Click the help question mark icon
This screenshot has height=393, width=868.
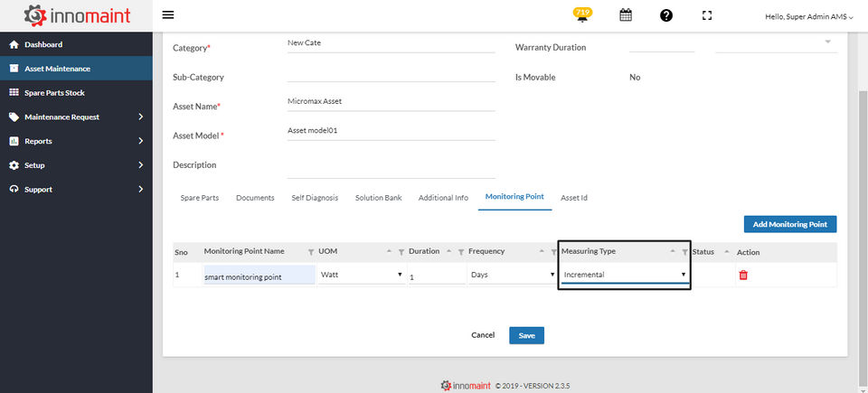(x=666, y=15)
